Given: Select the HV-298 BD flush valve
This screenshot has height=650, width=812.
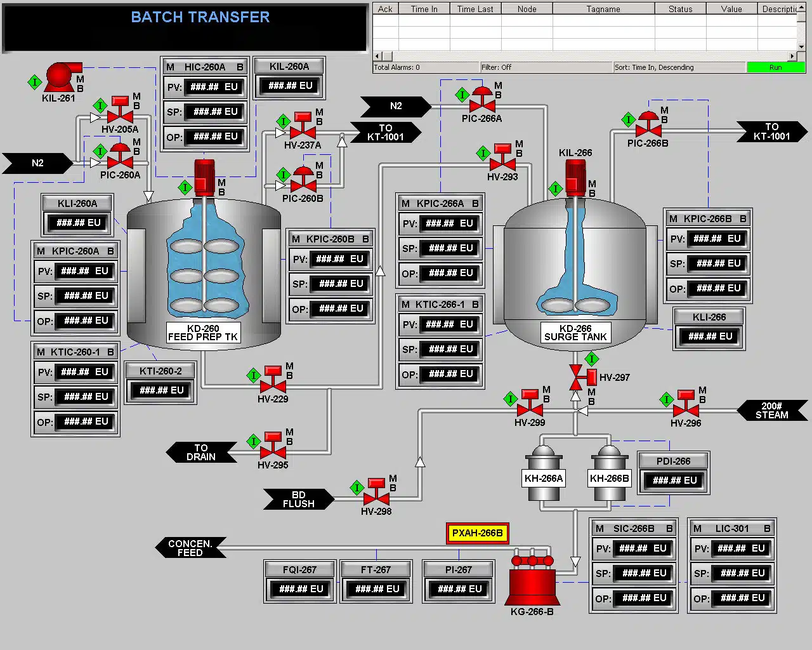Looking at the screenshot, I should (x=376, y=494).
